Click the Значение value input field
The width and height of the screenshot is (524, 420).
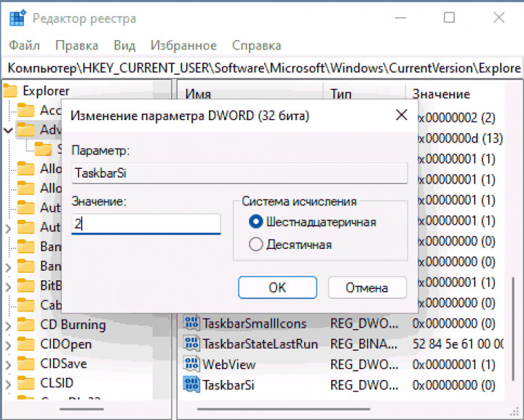146,224
